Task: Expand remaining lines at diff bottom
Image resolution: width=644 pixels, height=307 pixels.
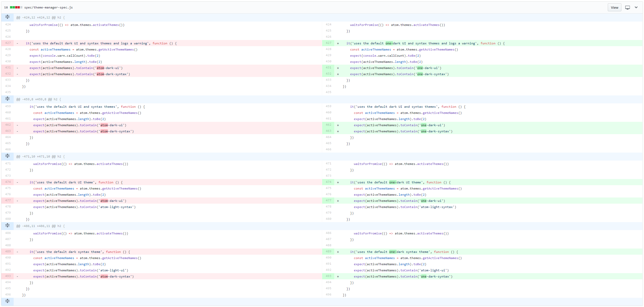Action: 7,301
